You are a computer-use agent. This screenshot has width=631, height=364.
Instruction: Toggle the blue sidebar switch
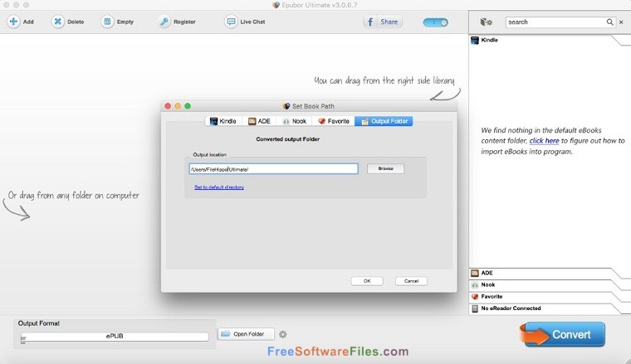pos(435,22)
